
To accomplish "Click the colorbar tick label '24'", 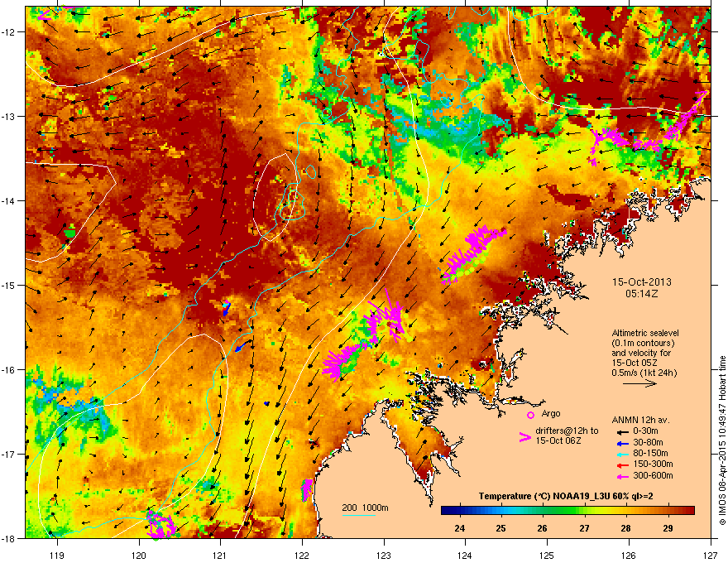I will click(x=460, y=528).
